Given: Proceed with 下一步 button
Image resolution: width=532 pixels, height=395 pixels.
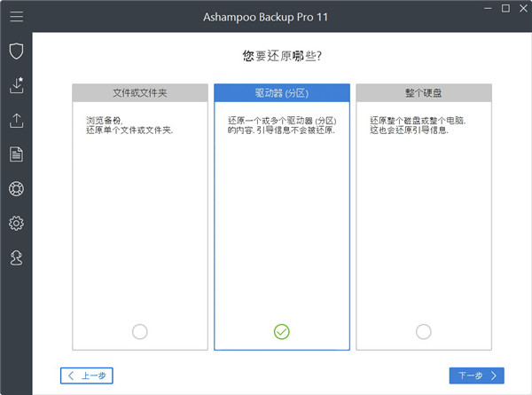Looking at the screenshot, I should 477,375.
